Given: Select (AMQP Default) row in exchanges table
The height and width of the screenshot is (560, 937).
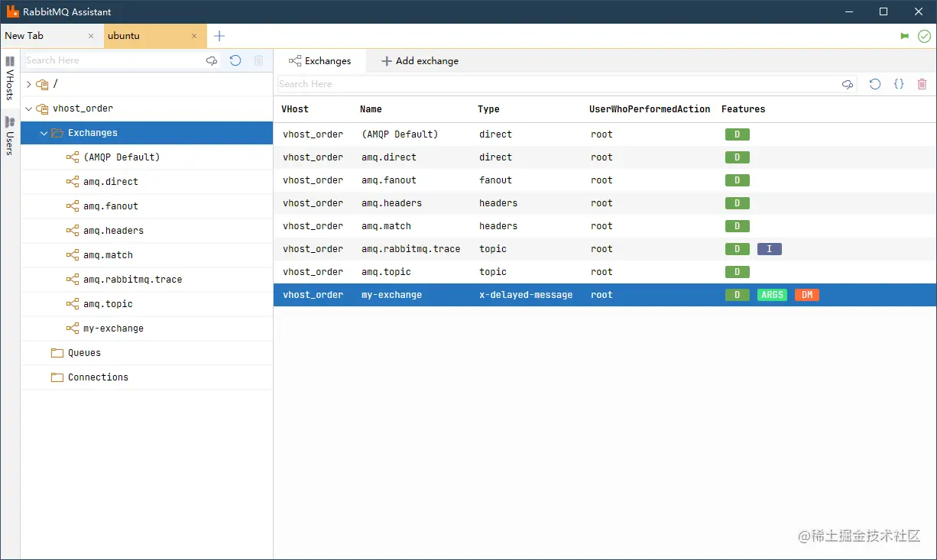Looking at the screenshot, I should click(605, 134).
